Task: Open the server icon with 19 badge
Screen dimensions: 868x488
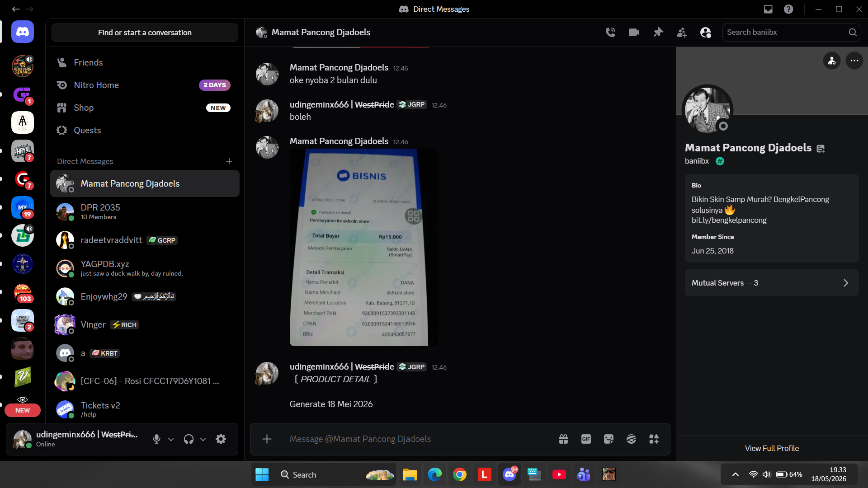Action: point(23,207)
